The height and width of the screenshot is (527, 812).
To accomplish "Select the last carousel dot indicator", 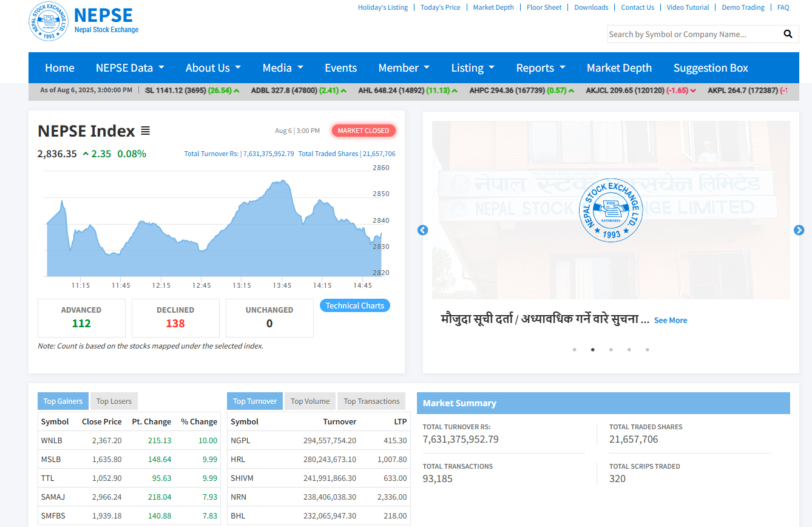I will point(648,350).
